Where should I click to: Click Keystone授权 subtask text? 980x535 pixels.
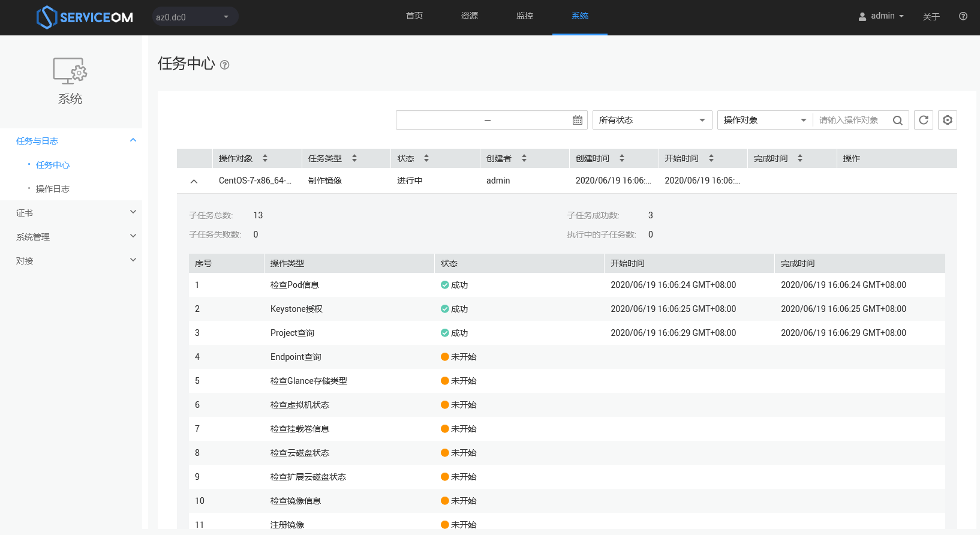coord(296,309)
